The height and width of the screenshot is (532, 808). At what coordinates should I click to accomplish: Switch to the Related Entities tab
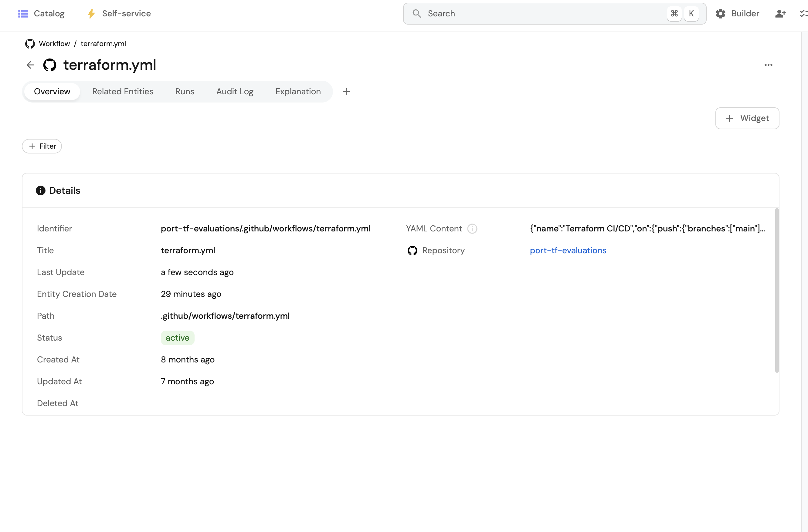pyautogui.click(x=123, y=92)
